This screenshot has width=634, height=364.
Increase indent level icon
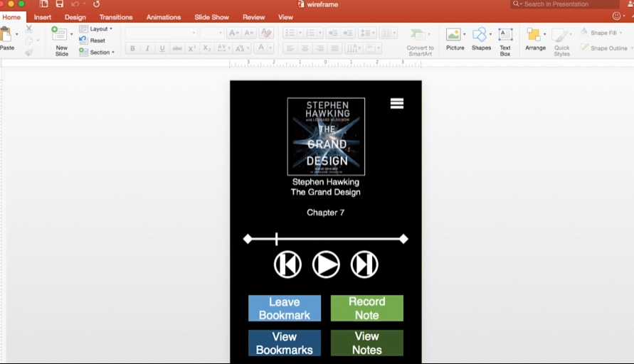347,33
